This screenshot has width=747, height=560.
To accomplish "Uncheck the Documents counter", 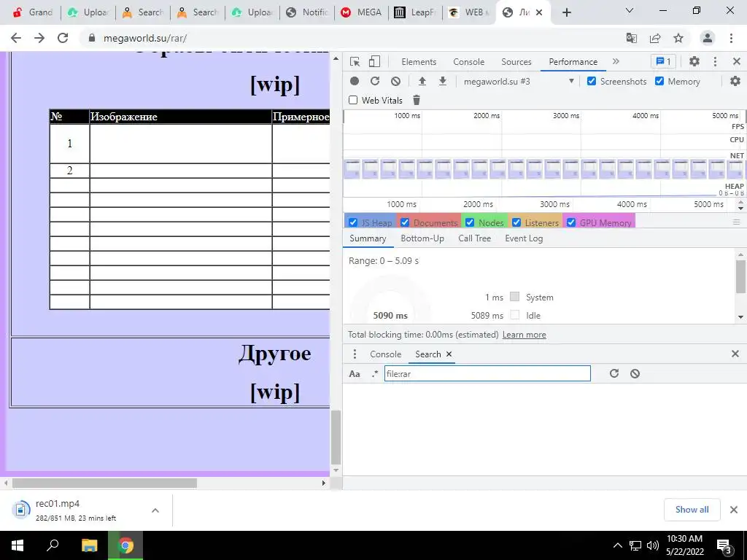I will pyautogui.click(x=405, y=222).
